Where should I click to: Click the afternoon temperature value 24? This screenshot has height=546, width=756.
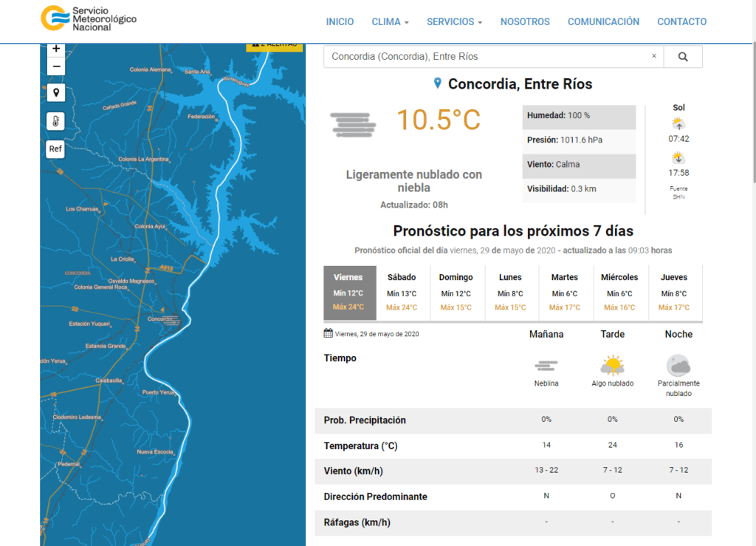pyautogui.click(x=612, y=445)
